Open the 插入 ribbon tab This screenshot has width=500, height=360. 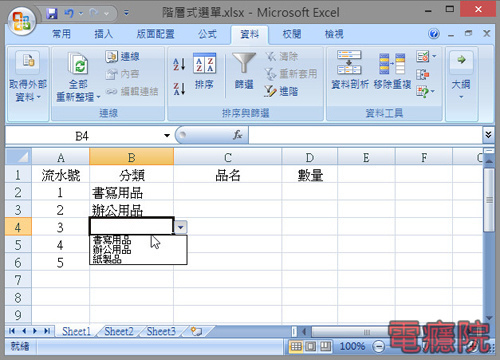(104, 34)
